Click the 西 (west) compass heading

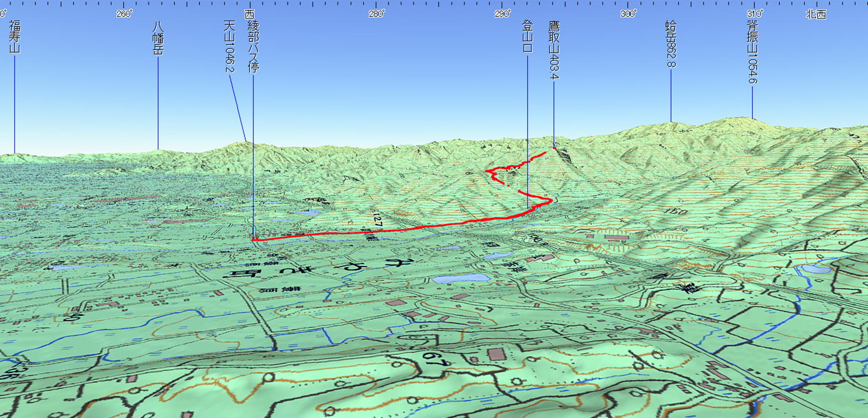coord(249,14)
